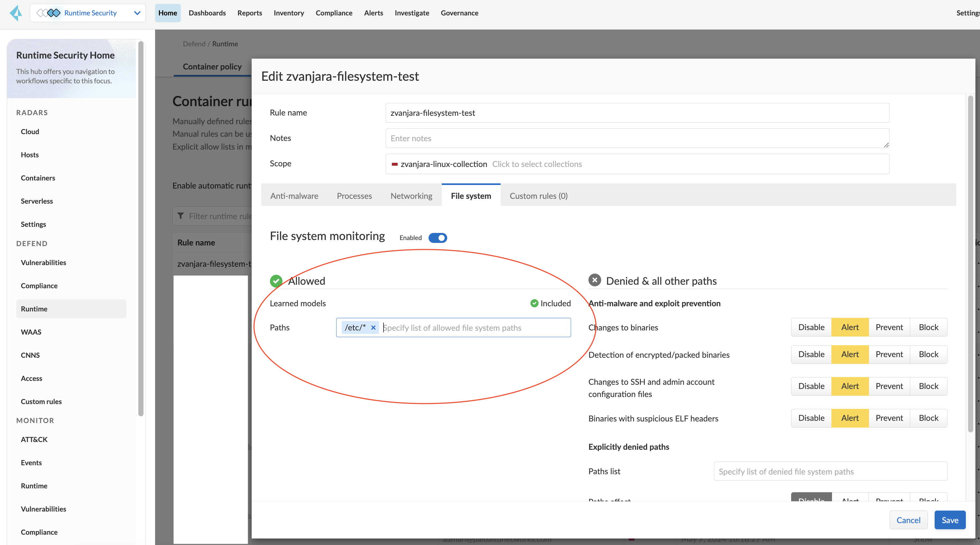Click the green Allowed checkmark icon

[x=276, y=281]
